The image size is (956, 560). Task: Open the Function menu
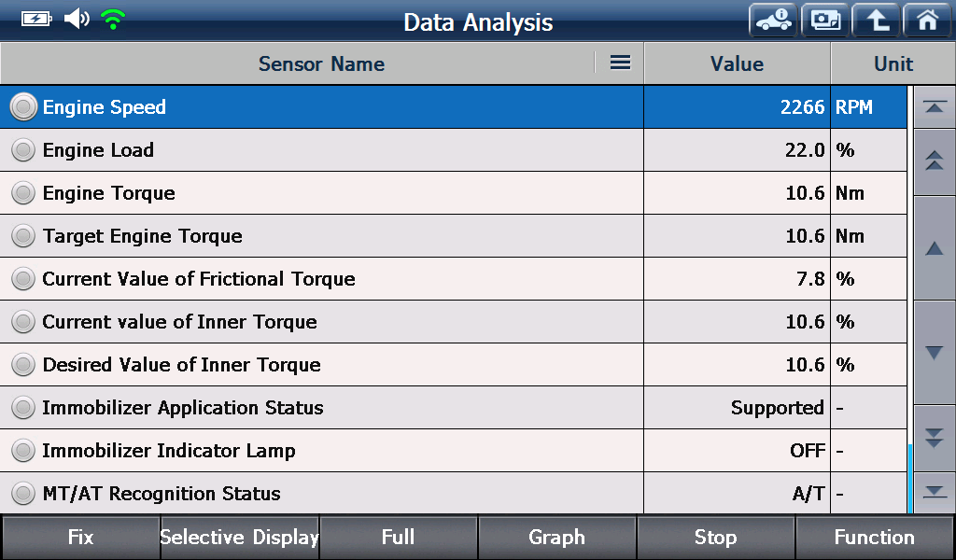click(874, 538)
